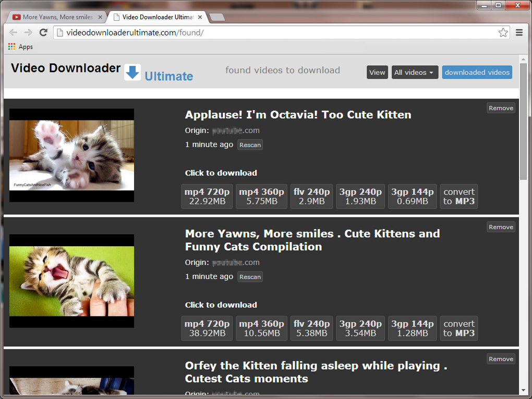Rescan the More Yawns, More smiles video
The height and width of the screenshot is (399, 532).
pos(250,277)
